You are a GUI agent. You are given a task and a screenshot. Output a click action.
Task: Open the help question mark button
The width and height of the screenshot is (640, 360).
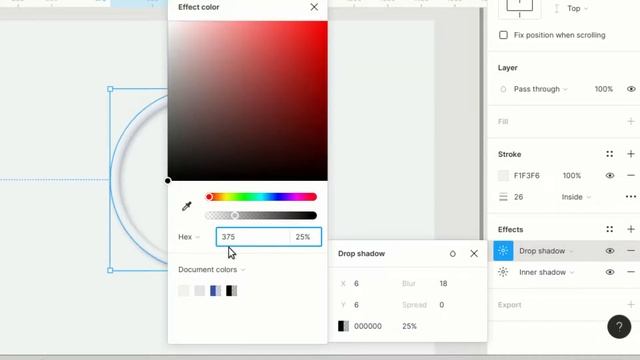coord(619,327)
